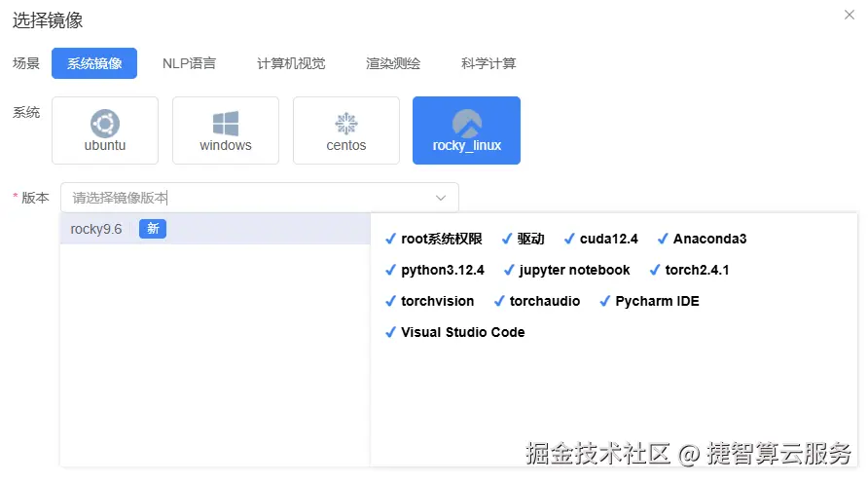Select the 系统镜像 scene tab
The image size is (868, 483).
(x=94, y=63)
